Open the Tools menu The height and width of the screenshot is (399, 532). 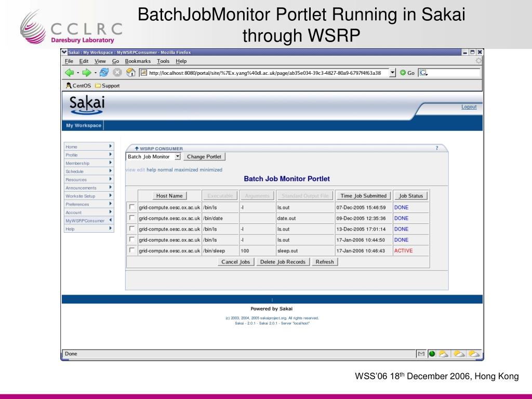[163, 61]
